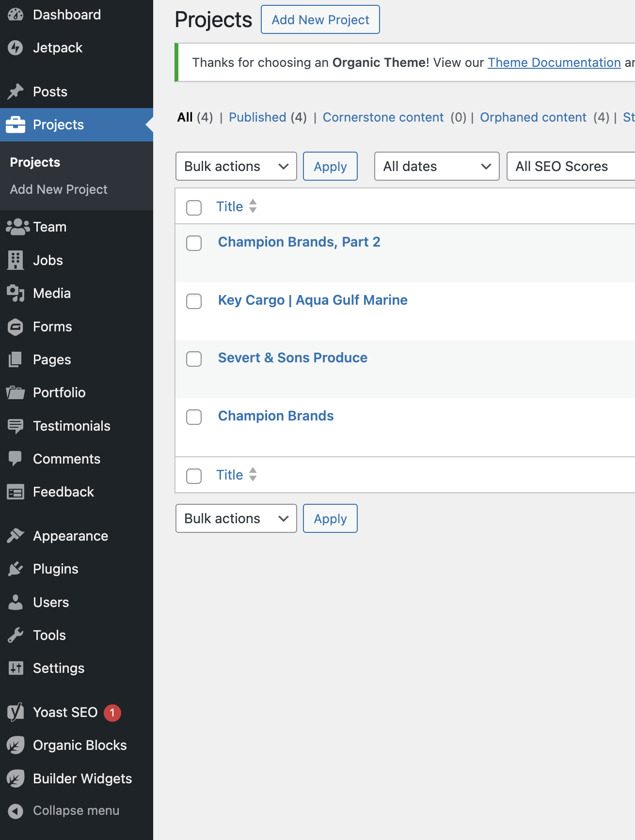Click the Users person icon
The width and height of the screenshot is (635, 840).
point(16,602)
